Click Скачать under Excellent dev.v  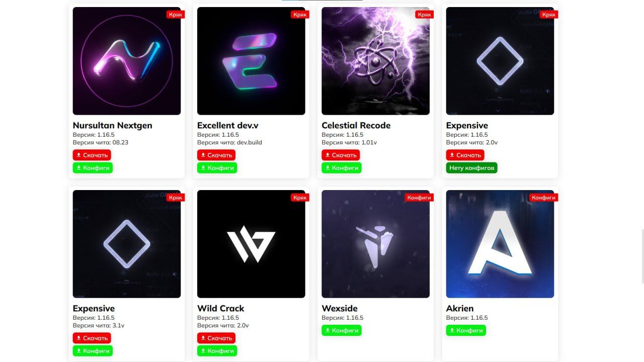(215, 155)
